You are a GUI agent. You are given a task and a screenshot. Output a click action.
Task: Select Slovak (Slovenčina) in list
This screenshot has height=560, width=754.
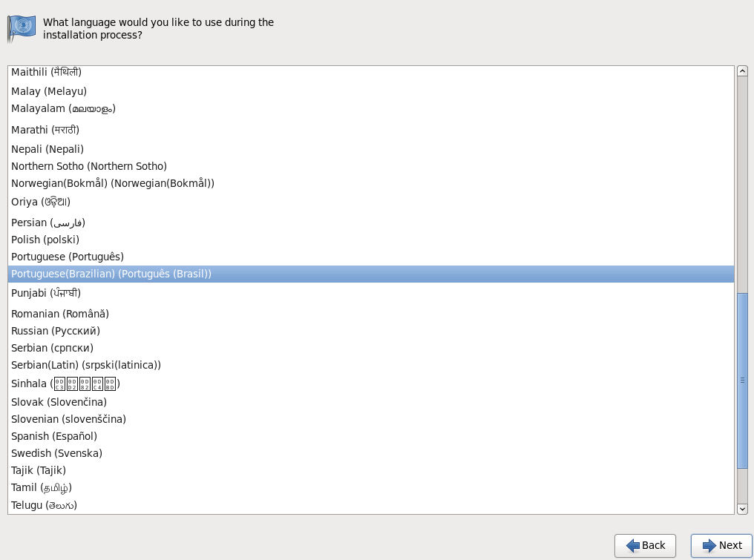point(59,402)
